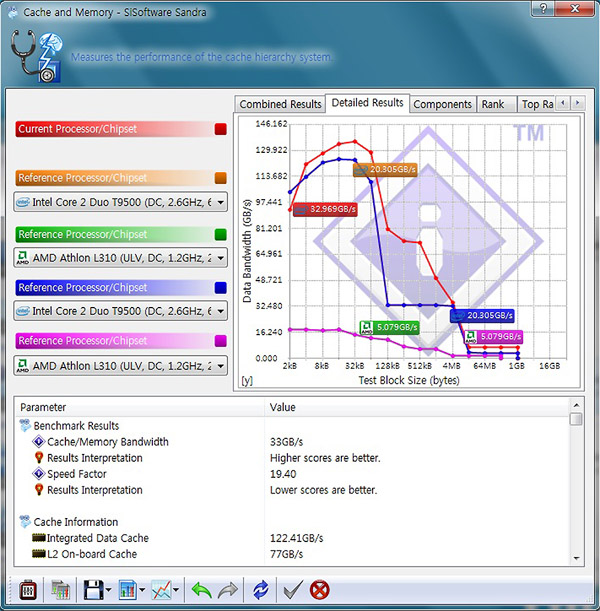Click the results list scroll down arrow
The image size is (600, 611).
point(576,559)
